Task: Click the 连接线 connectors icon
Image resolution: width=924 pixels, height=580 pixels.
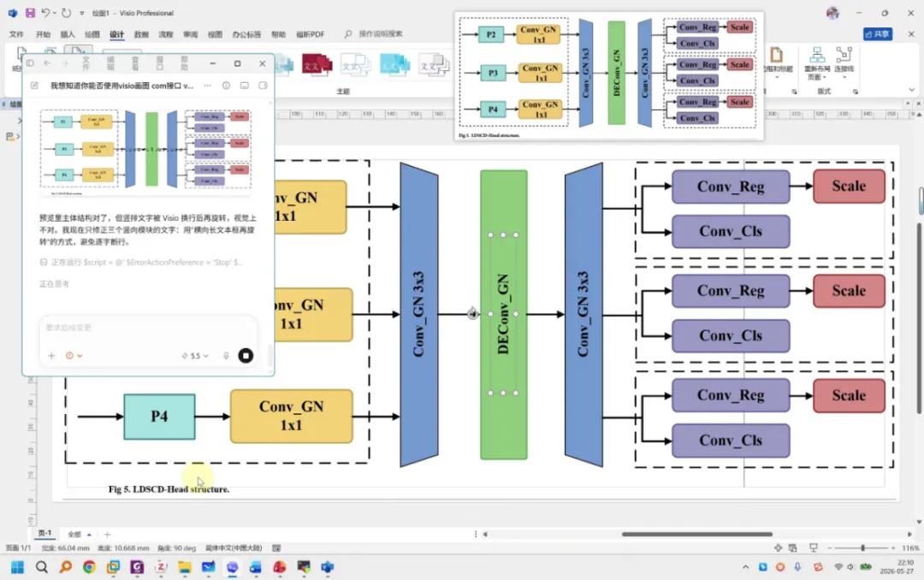Action: pos(844,60)
